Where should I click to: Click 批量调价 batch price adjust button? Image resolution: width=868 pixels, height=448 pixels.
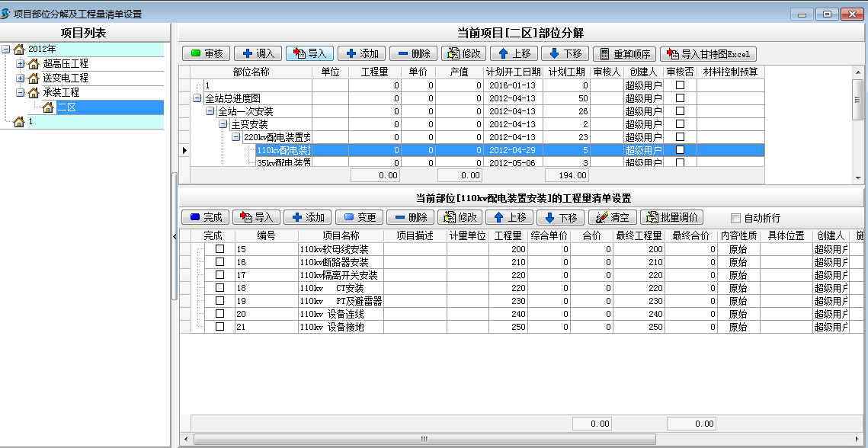[671, 217]
